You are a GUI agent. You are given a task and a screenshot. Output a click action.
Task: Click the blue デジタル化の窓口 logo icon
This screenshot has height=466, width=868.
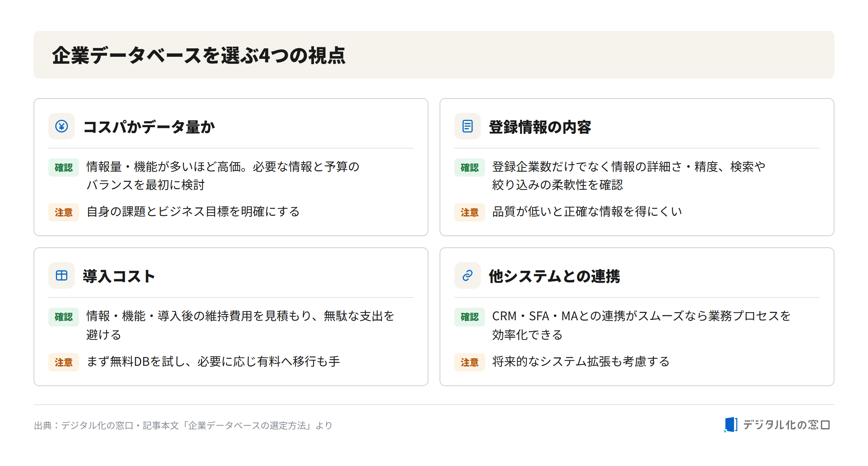(731, 425)
